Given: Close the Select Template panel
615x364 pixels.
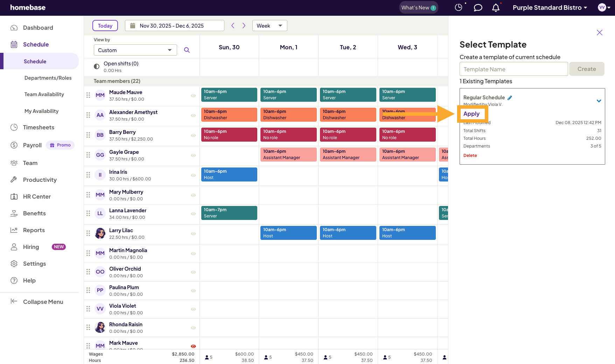Looking at the screenshot, I should pos(600,33).
